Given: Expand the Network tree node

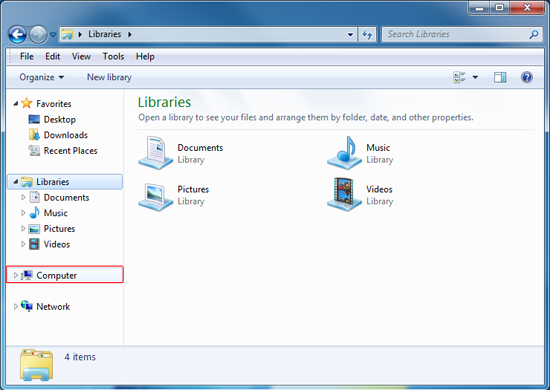Looking at the screenshot, I should 15,307.
